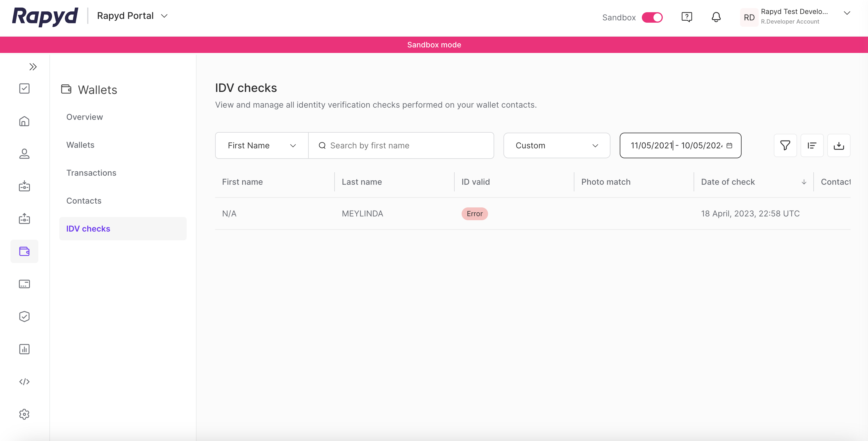Click the help question mark icon
The image size is (868, 441).
coord(686,17)
